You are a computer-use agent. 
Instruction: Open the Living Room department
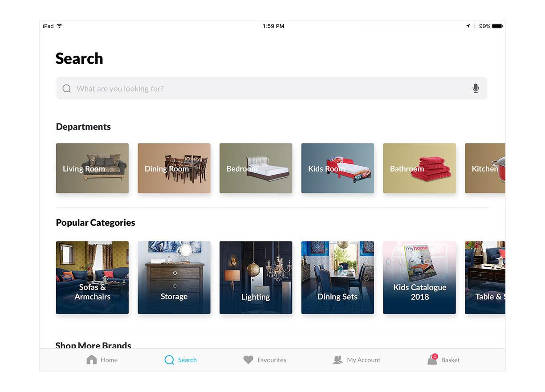tap(92, 168)
